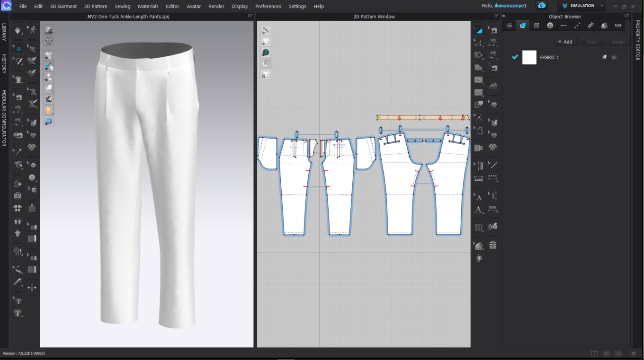The width and height of the screenshot is (644, 360).
Task: Open the Materials menu
Action: click(x=148, y=6)
